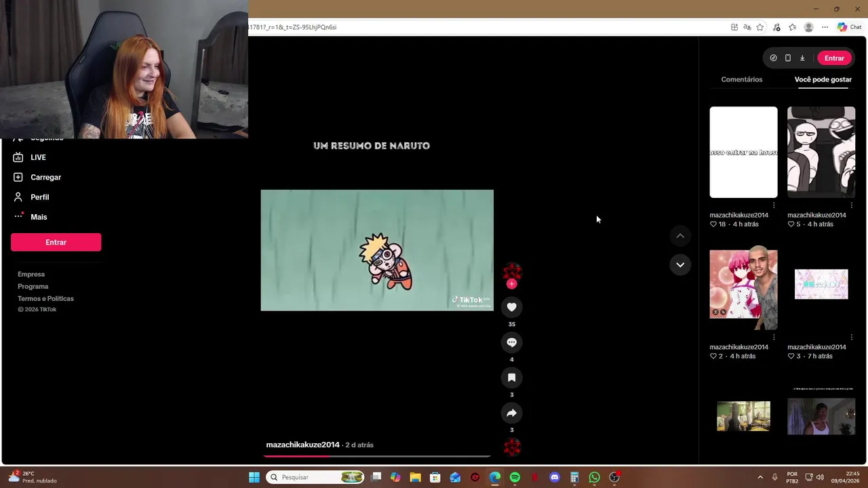
Task: Click mazachikakuze2014 under the 7 h atrás video
Action: click(x=816, y=347)
